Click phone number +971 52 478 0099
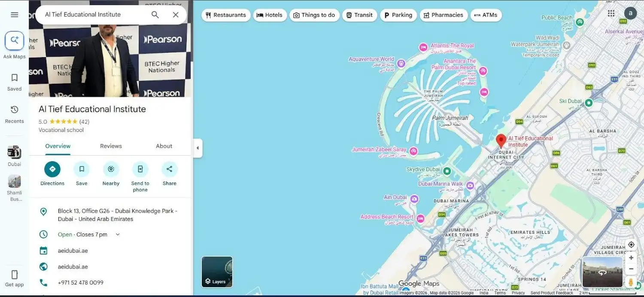The image size is (644, 297). [x=81, y=283]
